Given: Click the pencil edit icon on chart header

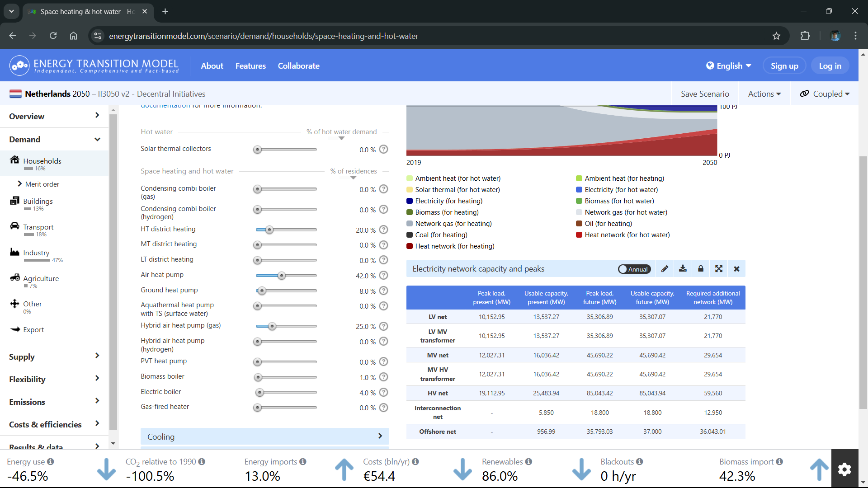Looking at the screenshot, I should 665,269.
